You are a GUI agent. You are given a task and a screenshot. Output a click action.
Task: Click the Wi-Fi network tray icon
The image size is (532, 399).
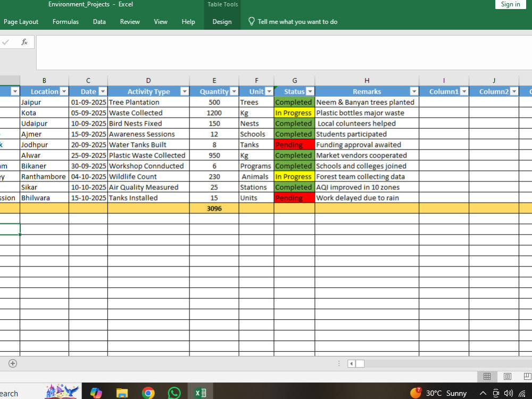tap(522, 393)
